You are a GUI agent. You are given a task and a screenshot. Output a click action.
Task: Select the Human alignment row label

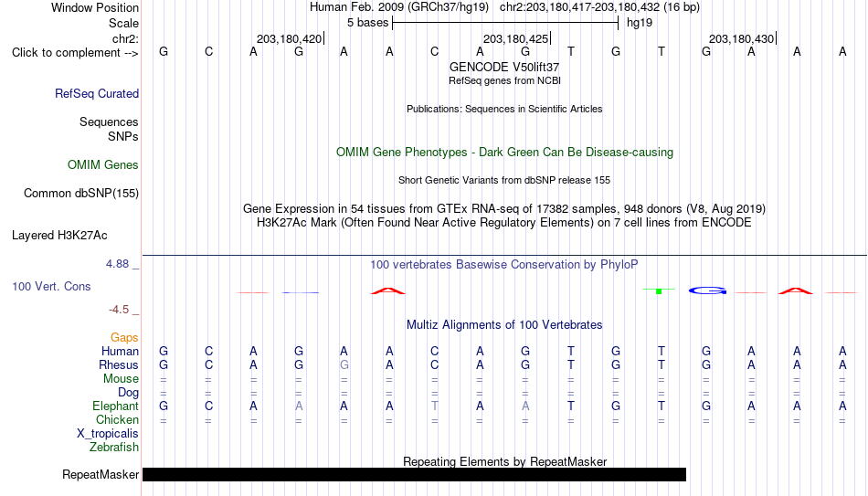pyautogui.click(x=120, y=351)
